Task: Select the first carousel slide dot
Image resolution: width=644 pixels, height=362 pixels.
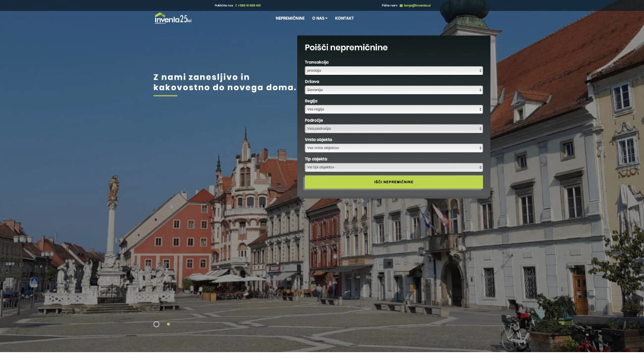Action: (x=156, y=324)
